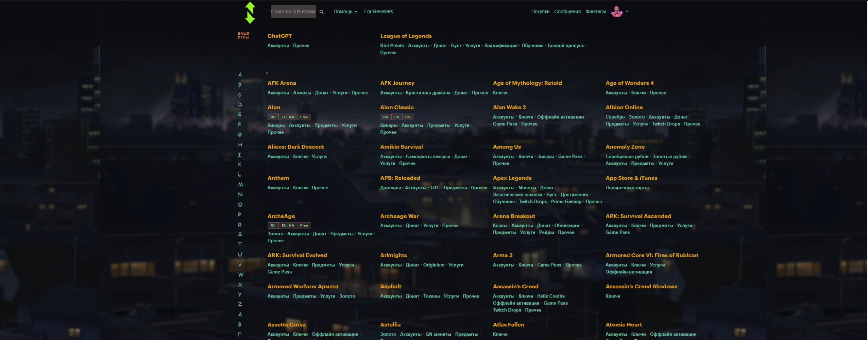Image resolution: width=868 pixels, height=340 pixels.
Task: Open Звёзды under Among Us
Action: point(546,156)
